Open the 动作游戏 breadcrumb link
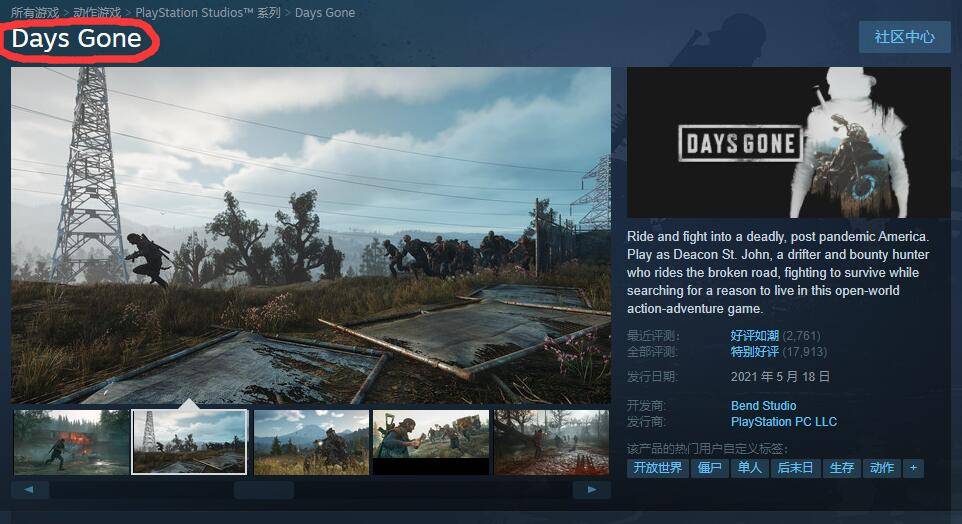 pos(98,13)
